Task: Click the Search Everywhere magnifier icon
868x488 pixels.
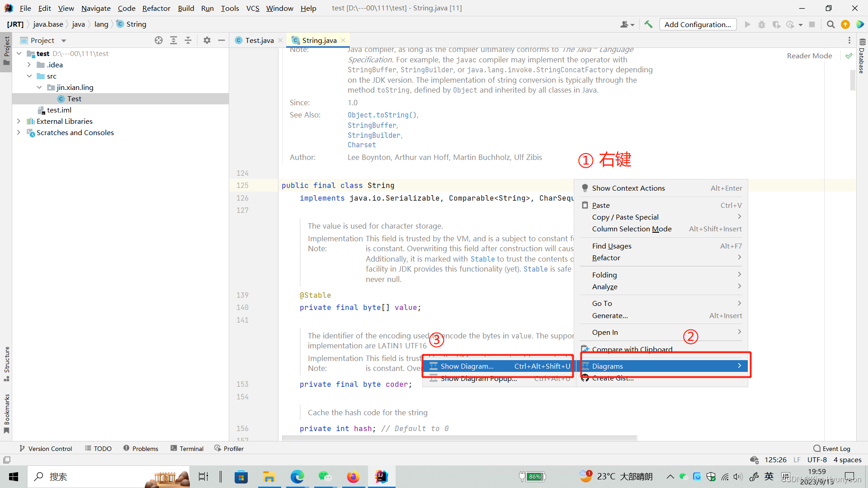Action: (x=830, y=24)
